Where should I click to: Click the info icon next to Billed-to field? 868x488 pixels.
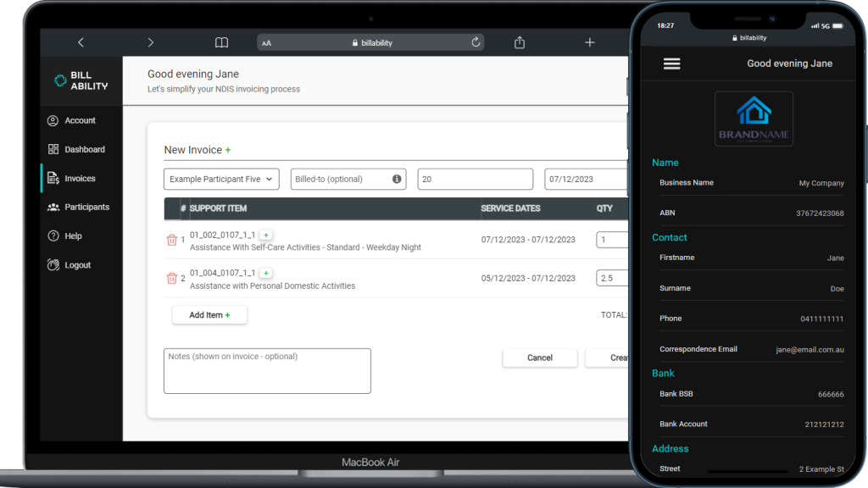tap(395, 179)
